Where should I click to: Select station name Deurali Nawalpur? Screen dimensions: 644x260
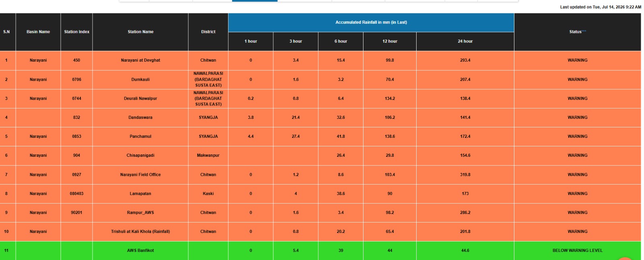tap(140, 99)
